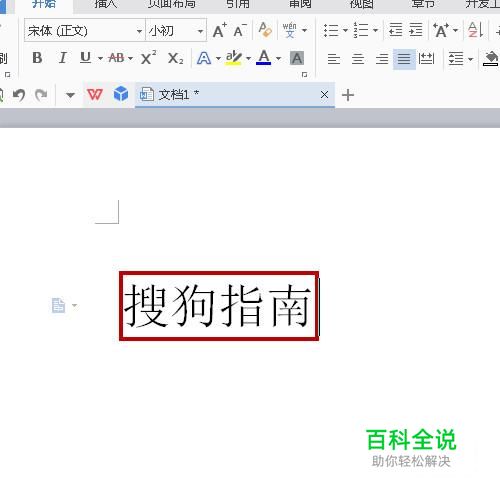Decrease font size

point(240,30)
